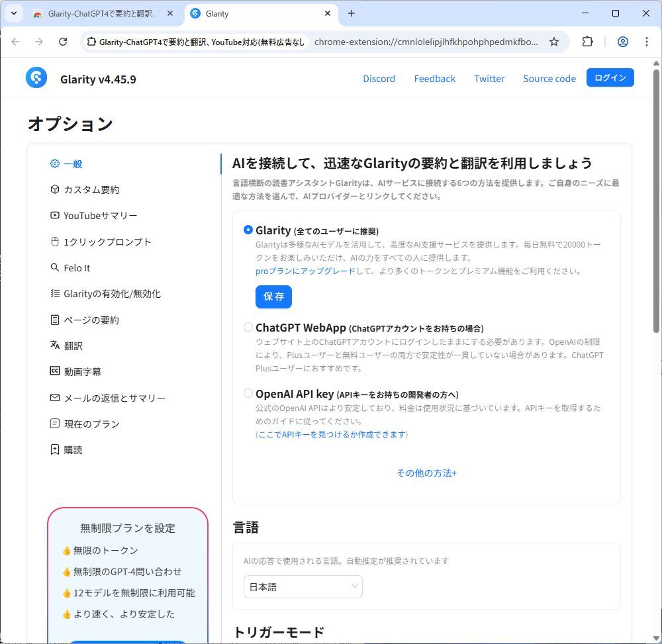Bookmark this page with the star icon
Image resolution: width=662 pixels, height=644 pixels.
coord(554,42)
